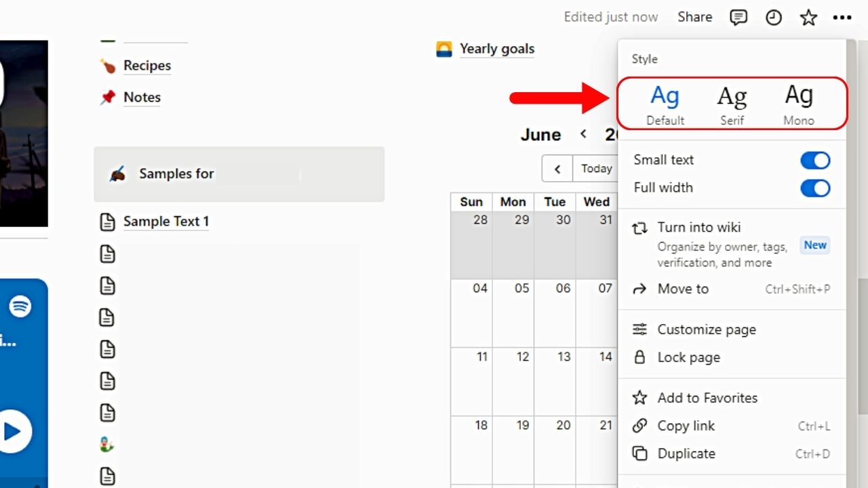Open comments with the speech bubble icon
Image resolution: width=868 pixels, height=488 pixels.
coord(738,17)
